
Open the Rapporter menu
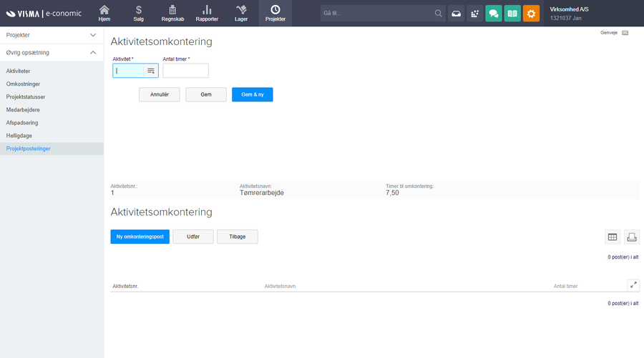[207, 13]
